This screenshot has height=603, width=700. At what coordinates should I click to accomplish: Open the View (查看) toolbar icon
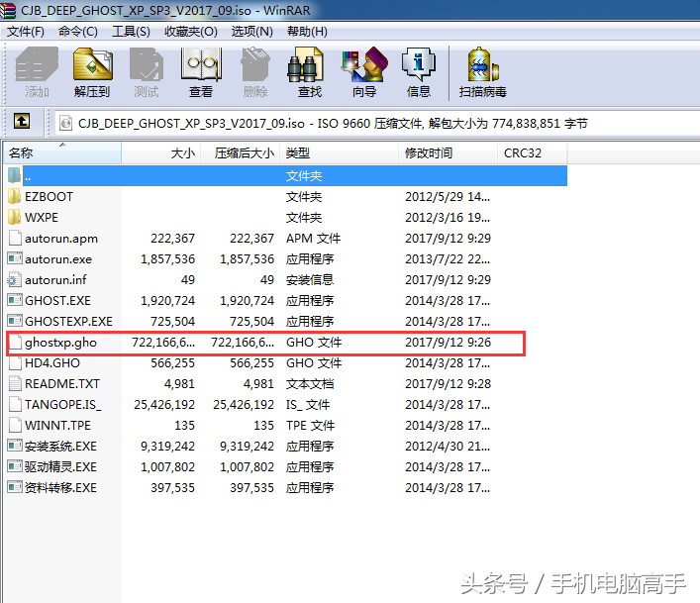click(201, 72)
